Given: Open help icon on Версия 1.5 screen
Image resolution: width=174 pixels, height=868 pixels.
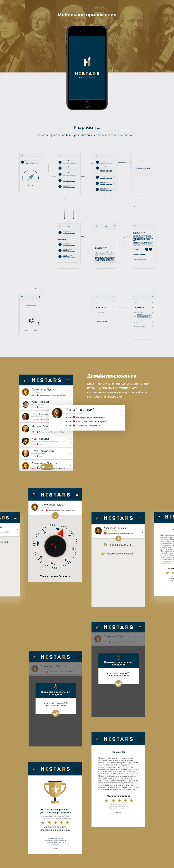Looking at the screenshot, I should pyautogui.click(x=97, y=739).
